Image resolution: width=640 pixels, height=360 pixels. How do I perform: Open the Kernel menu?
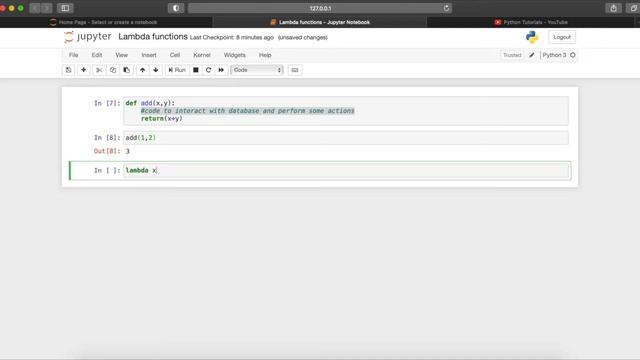pos(202,55)
